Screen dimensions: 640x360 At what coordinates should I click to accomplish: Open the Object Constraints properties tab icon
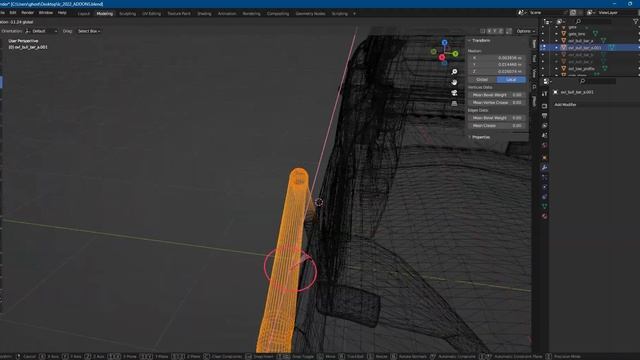pos(544,197)
